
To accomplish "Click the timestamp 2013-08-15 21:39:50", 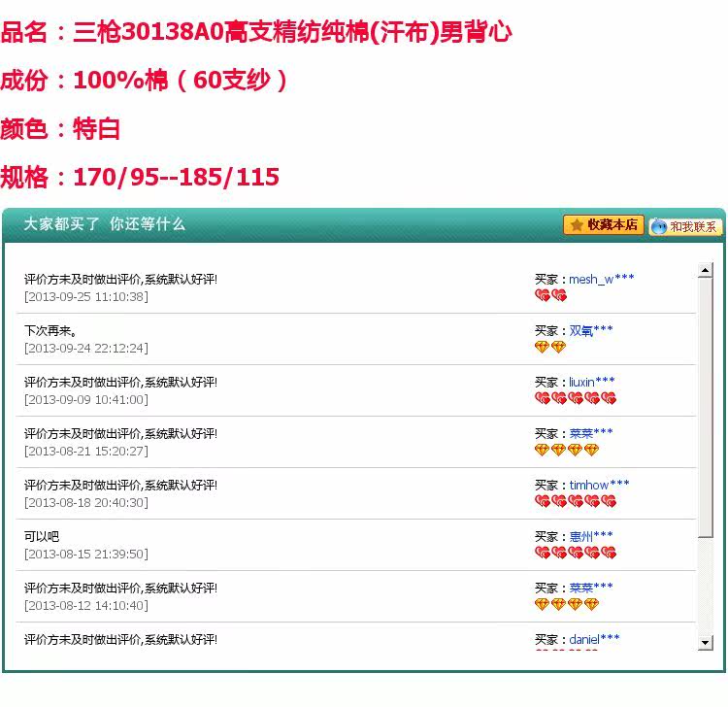I will [x=86, y=555].
